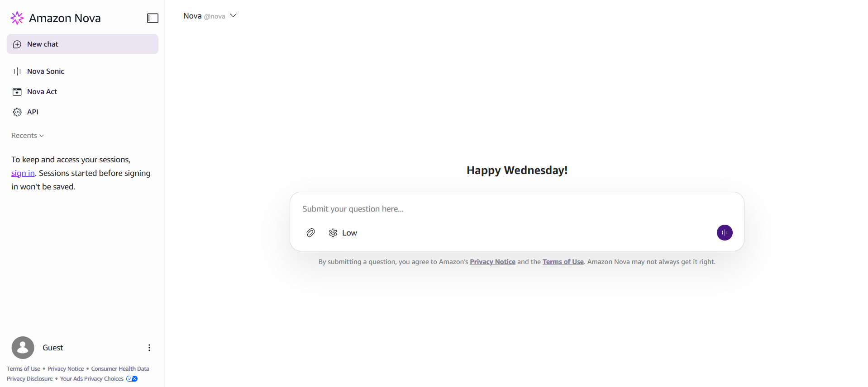The height and width of the screenshot is (387, 868).
Task: Click the plus icon beside New chat
Action: point(17,44)
